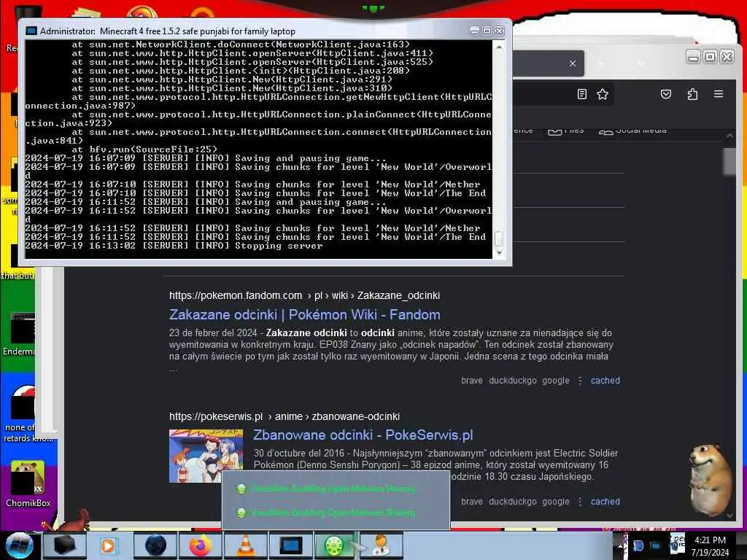Select the Enderma desktop icon
The width and height of the screenshot is (747, 560).
coord(19,333)
